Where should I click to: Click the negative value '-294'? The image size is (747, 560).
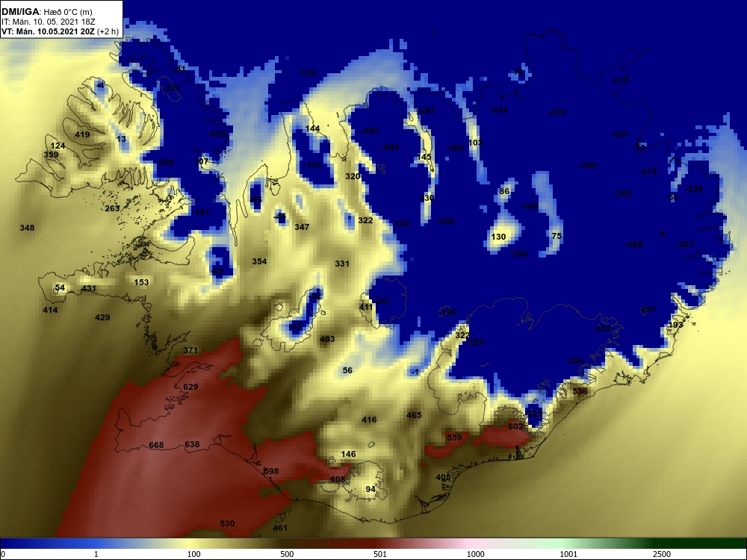(x=390, y=147)
